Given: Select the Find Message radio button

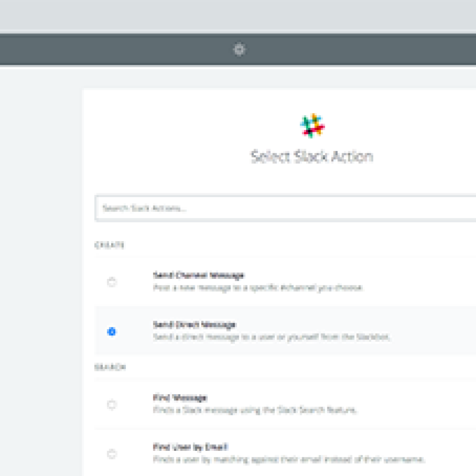Looking at the screenshot, I should tap(112, 404).
